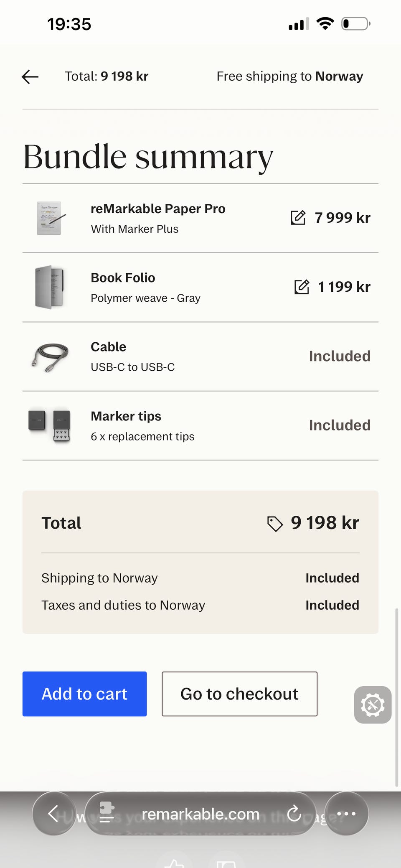
Task: Select the Book Folio item title
Action: click(x=123, y=278)
